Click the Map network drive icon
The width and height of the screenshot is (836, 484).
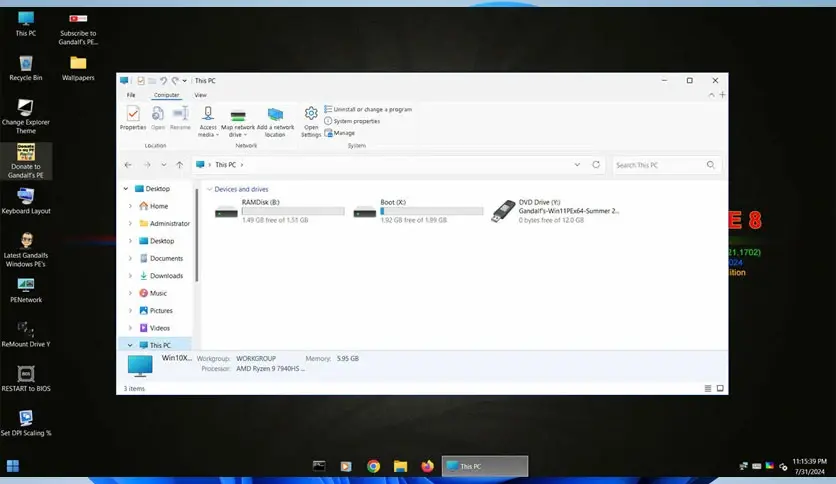tap(239, 118)
